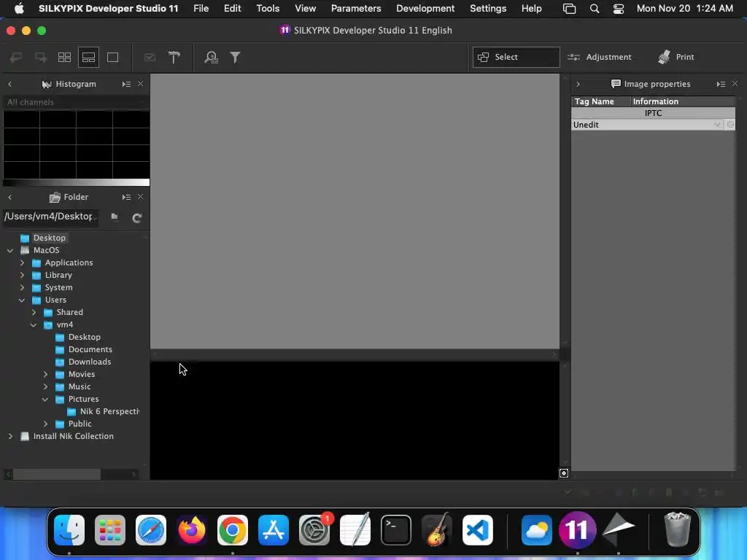Click the funnel filter icon
The image size is (747, 560).
tap(236, 57)
